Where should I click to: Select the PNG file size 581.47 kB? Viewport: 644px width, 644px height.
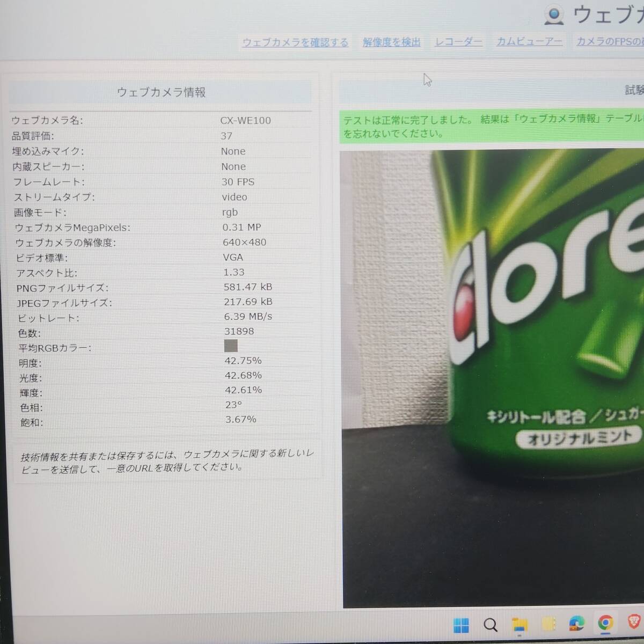pyautogui.click(x=248, y=287)
